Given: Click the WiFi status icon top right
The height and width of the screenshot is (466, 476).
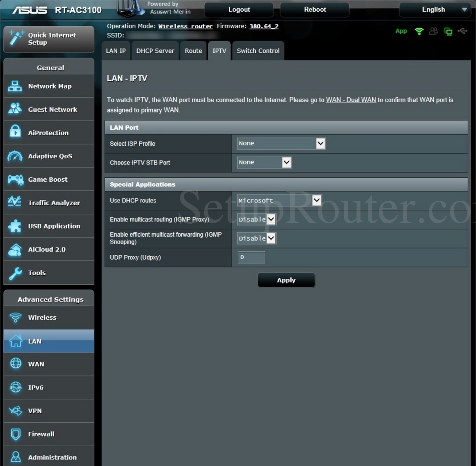Looking at the screenshot, I should pyautogui.click(x=419, y=31).
